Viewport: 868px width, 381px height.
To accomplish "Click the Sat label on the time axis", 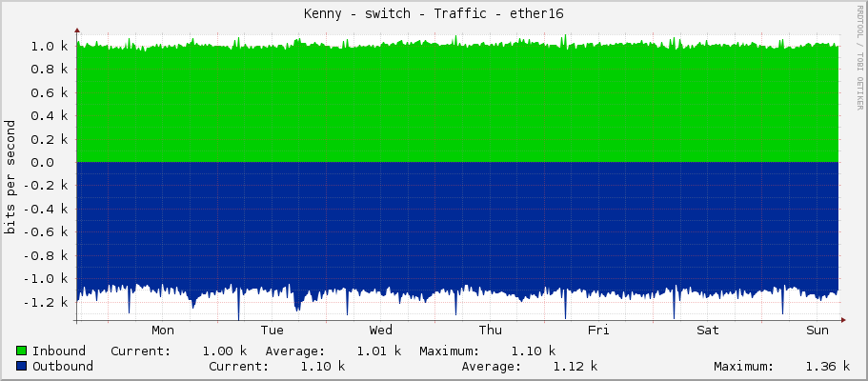I will [708, 331].
